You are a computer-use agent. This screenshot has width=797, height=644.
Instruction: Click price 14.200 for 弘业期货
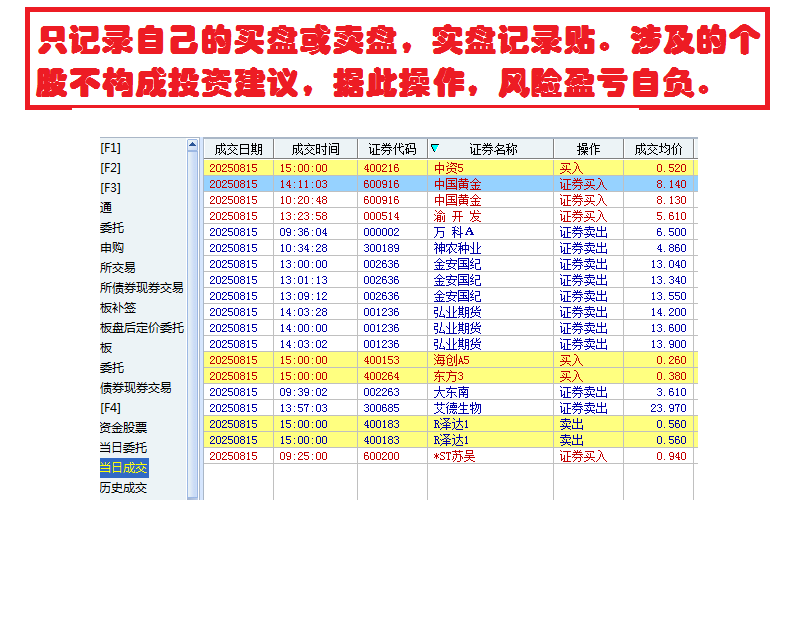(x=668, y=312)
